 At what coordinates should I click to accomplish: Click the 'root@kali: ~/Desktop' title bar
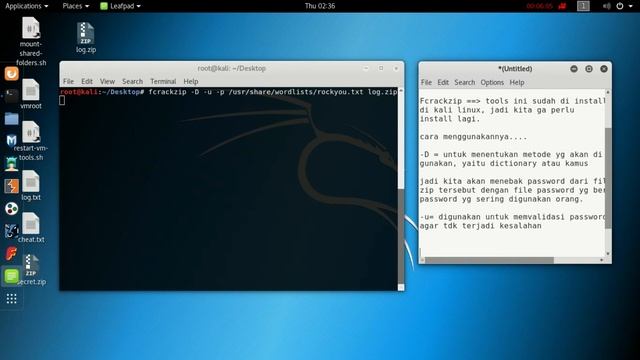[232, 68]
